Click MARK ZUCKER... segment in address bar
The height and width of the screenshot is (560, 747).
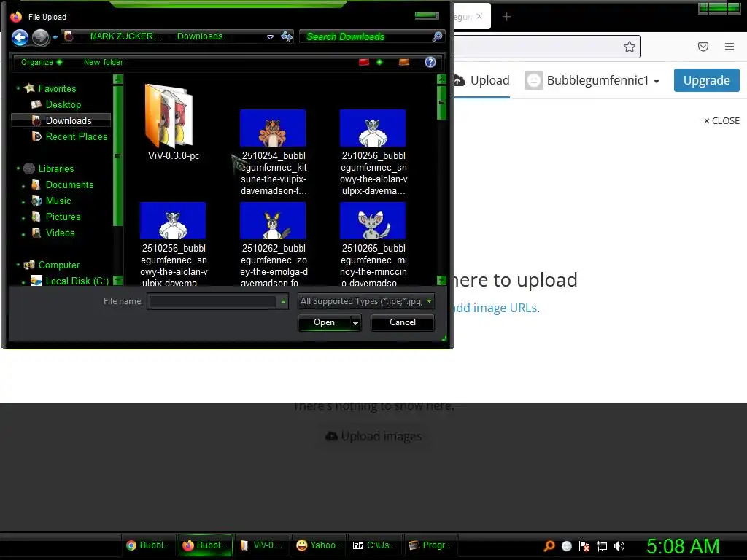(x=125, y=36)
